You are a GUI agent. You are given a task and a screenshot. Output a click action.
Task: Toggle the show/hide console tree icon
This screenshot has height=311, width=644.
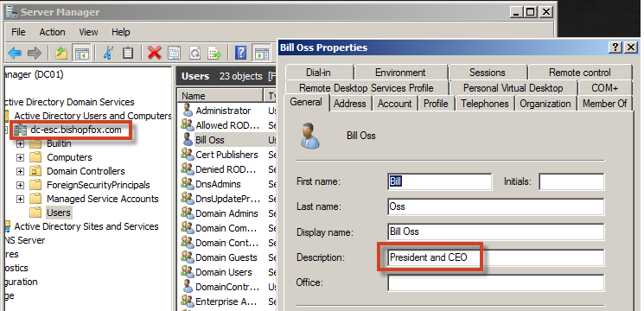click(81, 53)
